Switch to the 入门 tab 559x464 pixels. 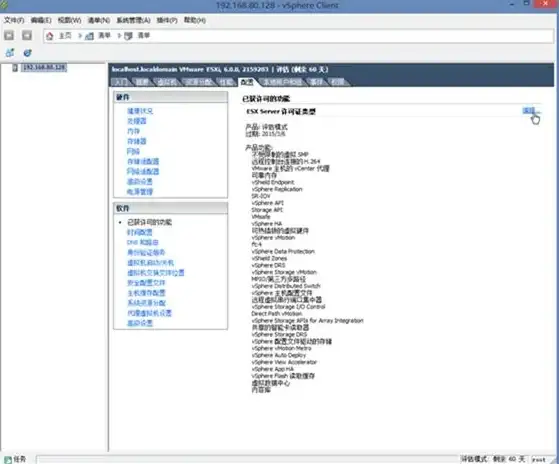pyautogui.click(x=120, y=82)
